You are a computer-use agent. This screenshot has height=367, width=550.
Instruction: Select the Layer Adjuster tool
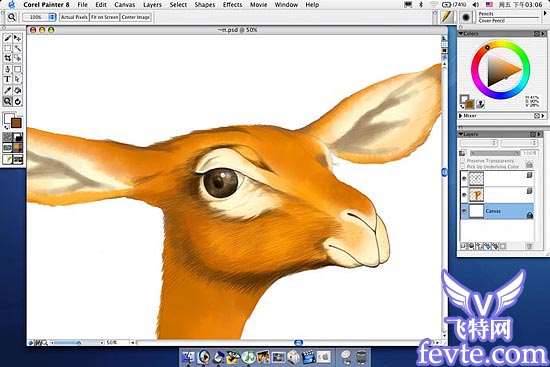pos(18,38)
